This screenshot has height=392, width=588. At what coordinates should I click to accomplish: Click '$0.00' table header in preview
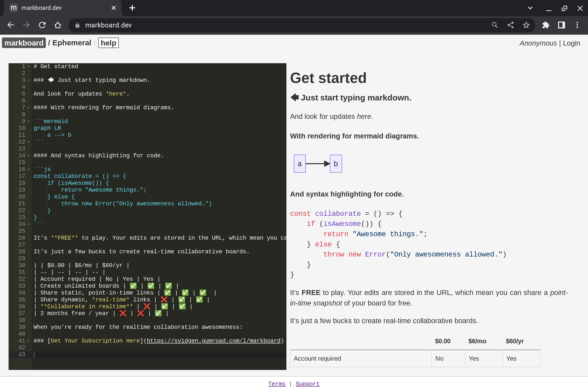click(x=442, y=341)
